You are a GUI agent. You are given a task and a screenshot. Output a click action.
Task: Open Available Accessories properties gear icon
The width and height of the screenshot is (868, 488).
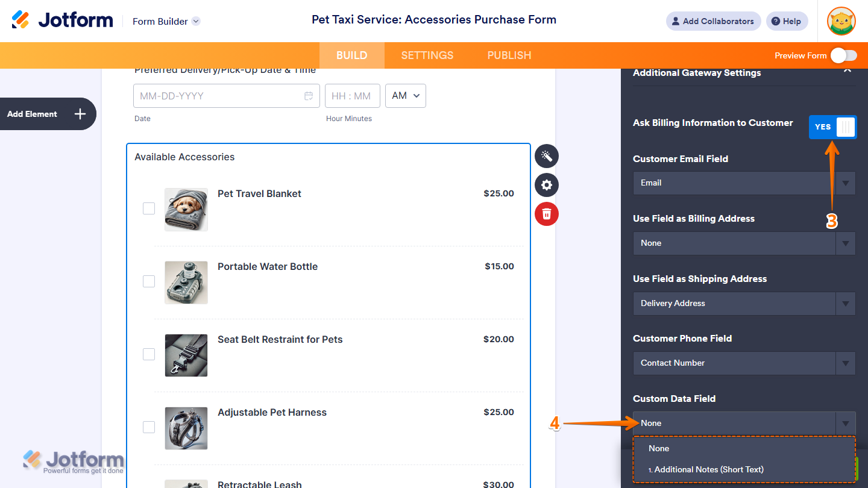546,185
